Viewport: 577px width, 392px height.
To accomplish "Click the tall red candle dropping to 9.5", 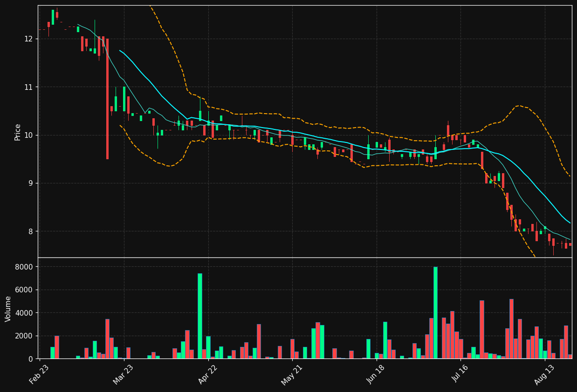I will (107, 99).
